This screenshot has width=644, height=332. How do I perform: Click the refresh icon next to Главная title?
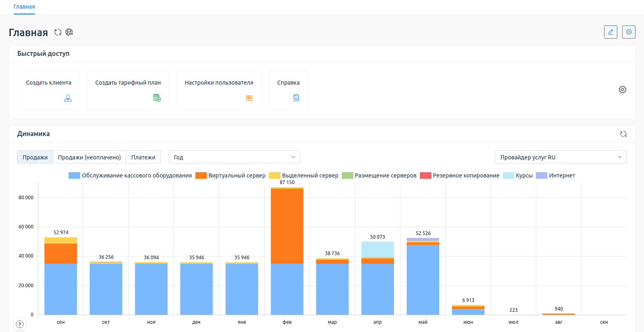pyautogui.click(x=58, y=32)
